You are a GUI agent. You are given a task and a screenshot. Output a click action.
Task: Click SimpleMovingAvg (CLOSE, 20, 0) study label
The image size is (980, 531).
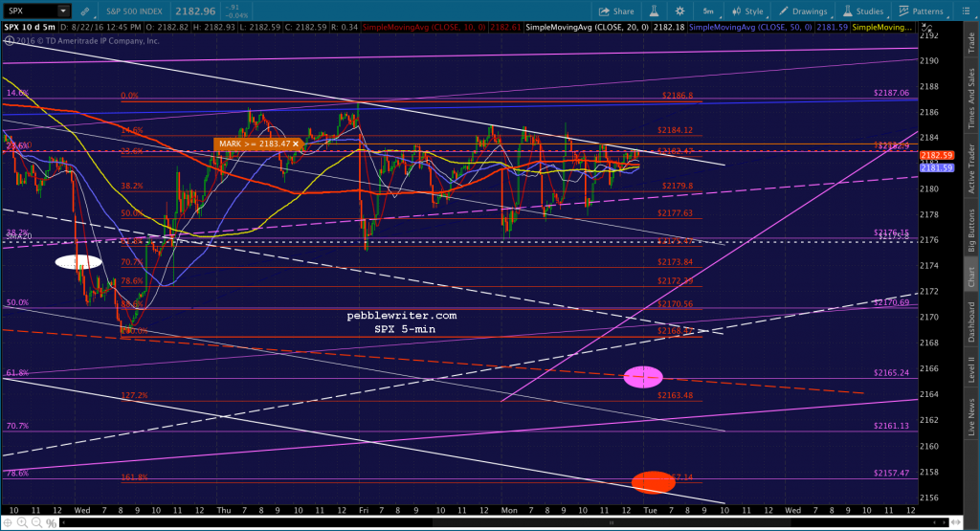[x=587, y=28]
